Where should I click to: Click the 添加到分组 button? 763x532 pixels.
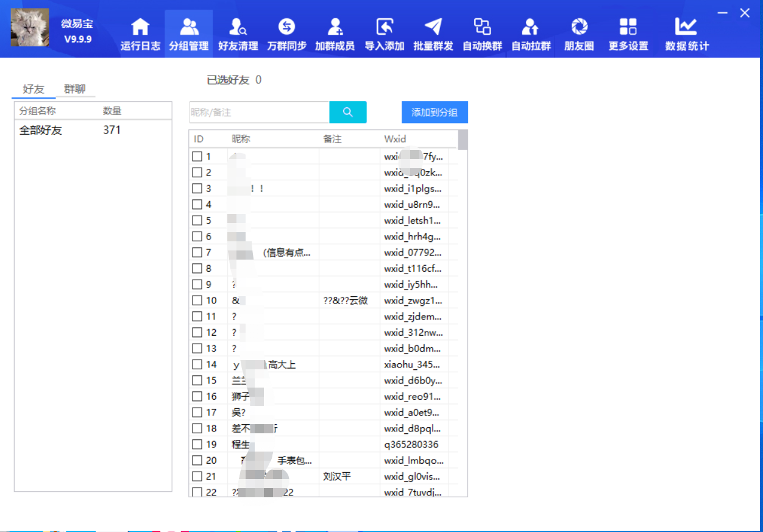[435, 112]
